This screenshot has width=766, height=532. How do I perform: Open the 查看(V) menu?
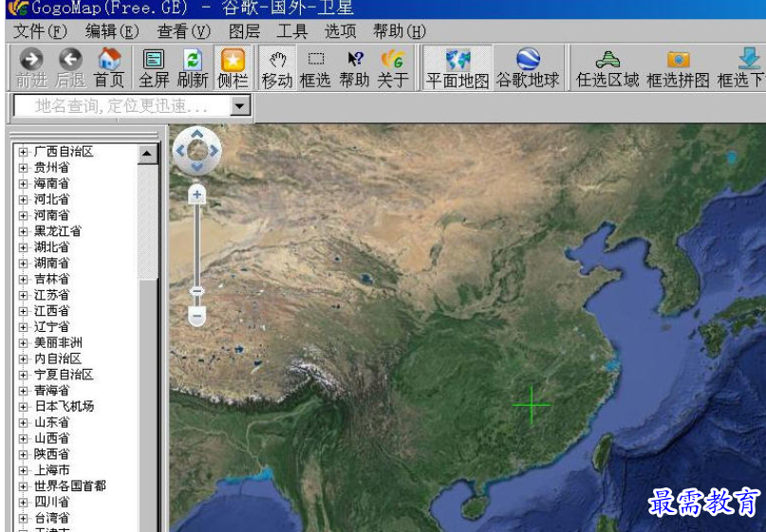183,31
